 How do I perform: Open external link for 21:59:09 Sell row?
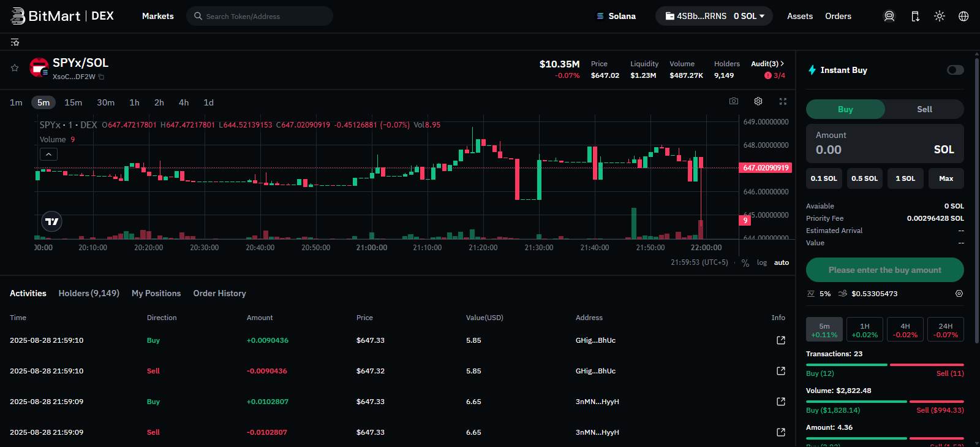pyautogui.click(x=781, y=432)
